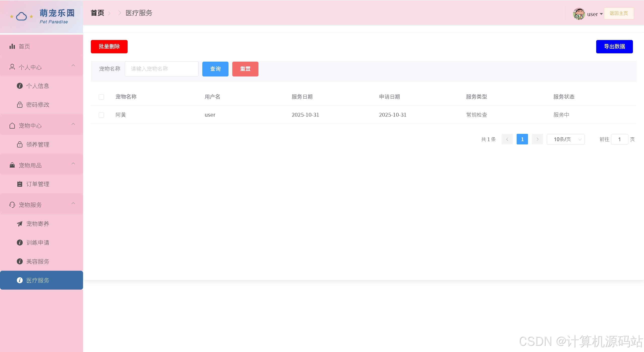Click the user avatar image
Viewport: 644px width, 352px height.
(x=579, y=14)
